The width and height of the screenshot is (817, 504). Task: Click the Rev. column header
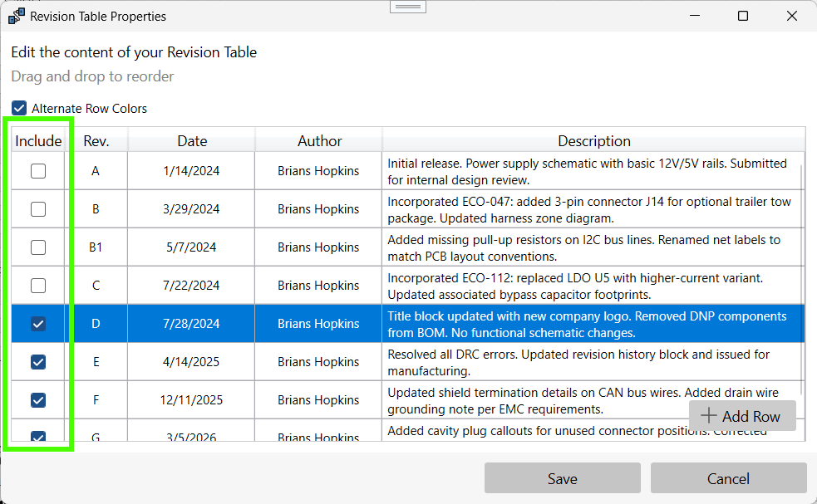[x=96, y=140]
